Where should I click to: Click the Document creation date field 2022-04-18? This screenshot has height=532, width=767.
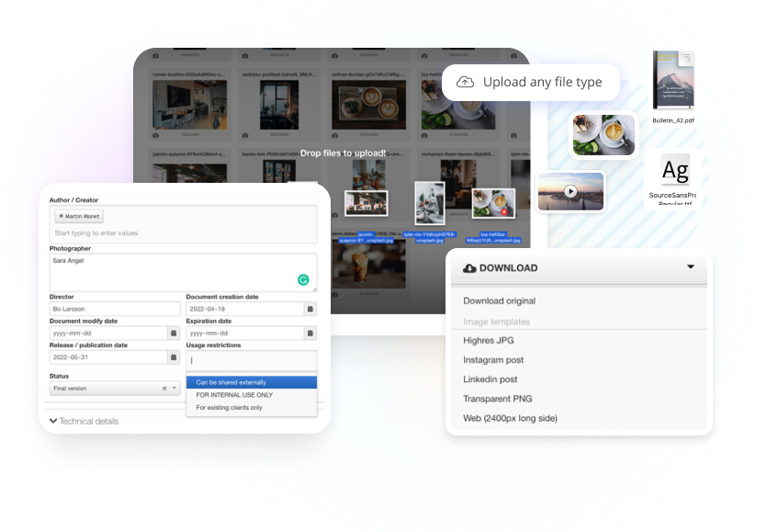tap(245, 309)
